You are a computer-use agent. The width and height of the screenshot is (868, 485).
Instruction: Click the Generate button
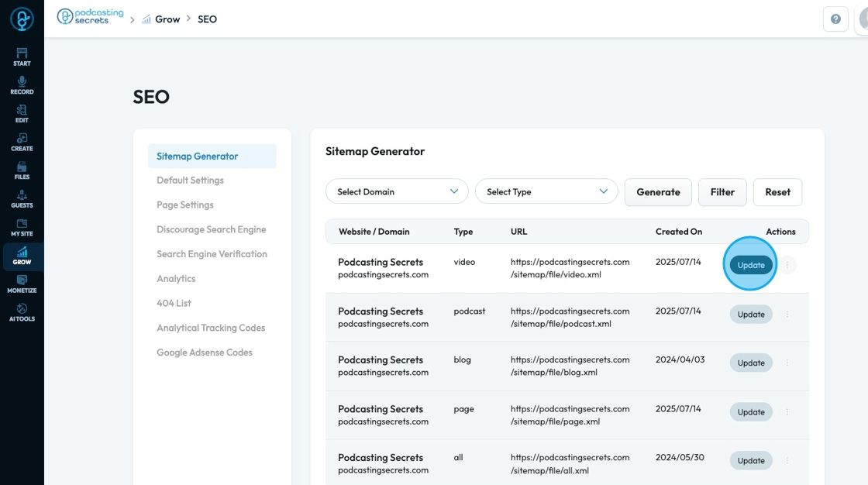(x=658, y=192)
